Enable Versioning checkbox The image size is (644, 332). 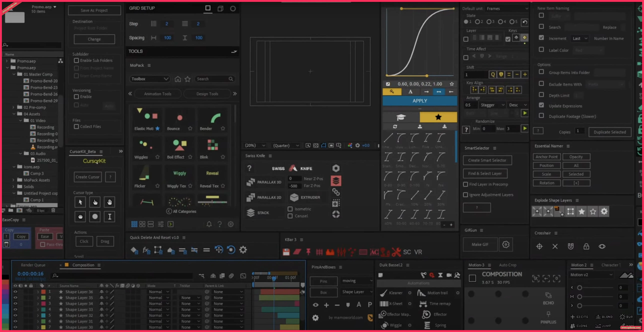pyautogui.click(x=76, y=97)
